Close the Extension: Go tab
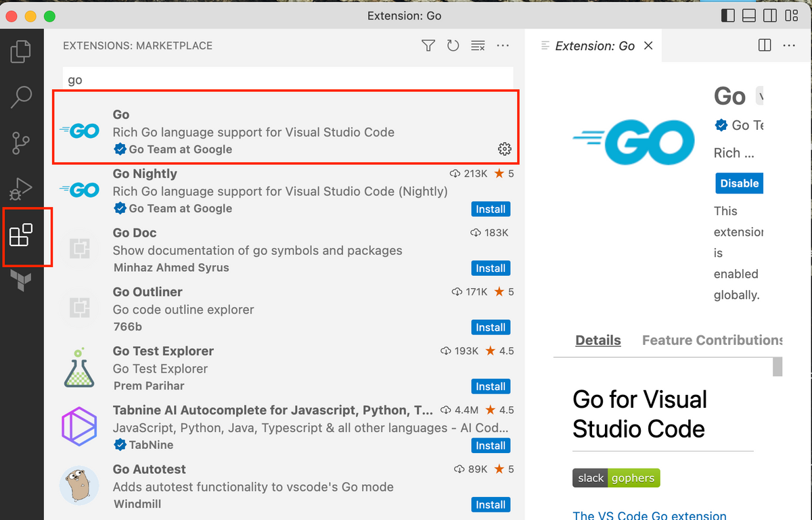Viewport: 812px width, 520px height. point(648,45)
